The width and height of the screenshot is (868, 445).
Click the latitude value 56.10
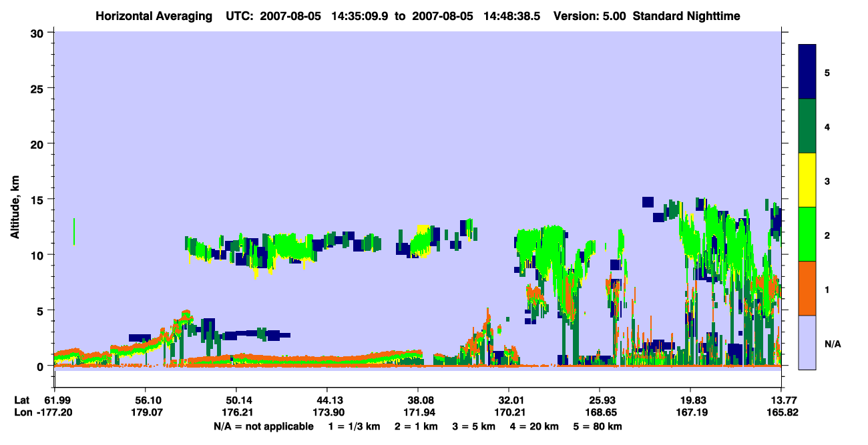click(x=145, y=400)
